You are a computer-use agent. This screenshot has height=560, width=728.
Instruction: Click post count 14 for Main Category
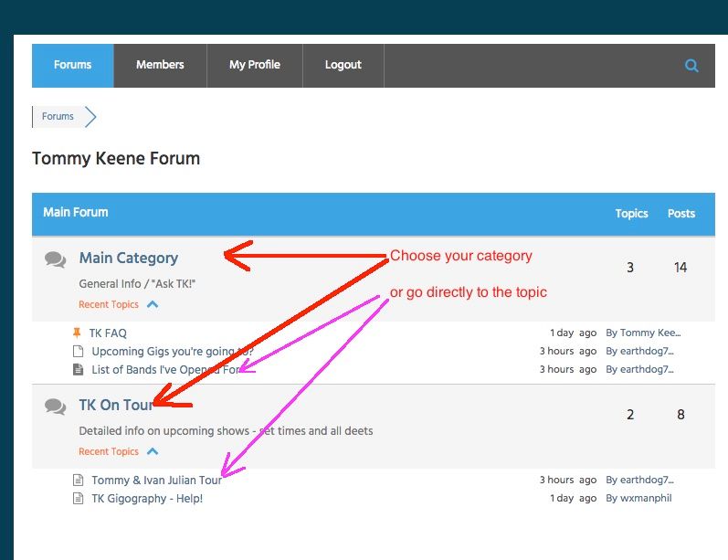(681, 268)
